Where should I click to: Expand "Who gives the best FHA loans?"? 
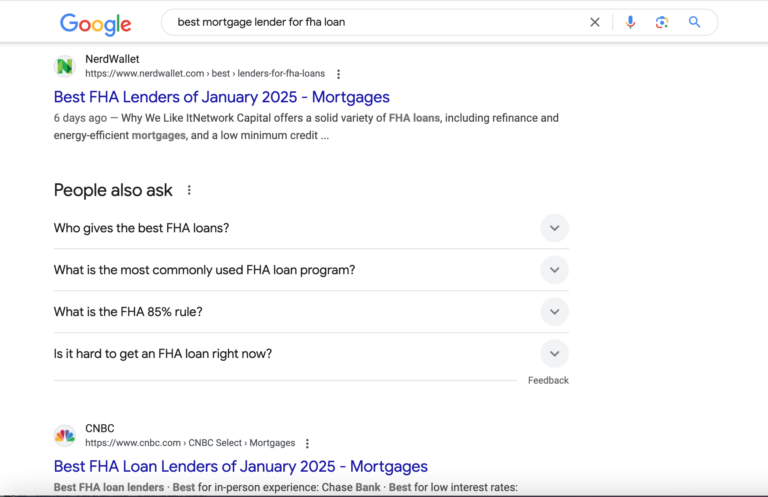(311, 228)
